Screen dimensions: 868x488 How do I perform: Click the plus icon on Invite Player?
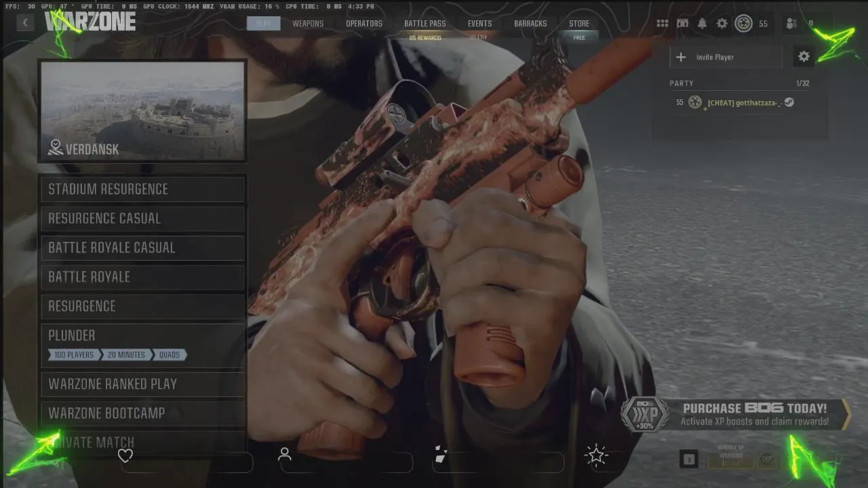tap(681, 58)
